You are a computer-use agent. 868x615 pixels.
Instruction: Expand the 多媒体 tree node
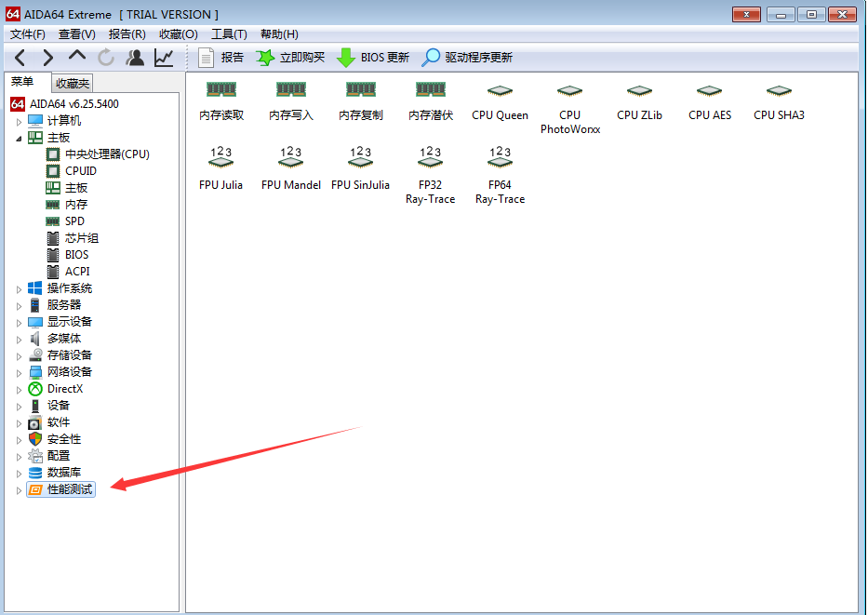pyautogui.click(x=19, y=339)
